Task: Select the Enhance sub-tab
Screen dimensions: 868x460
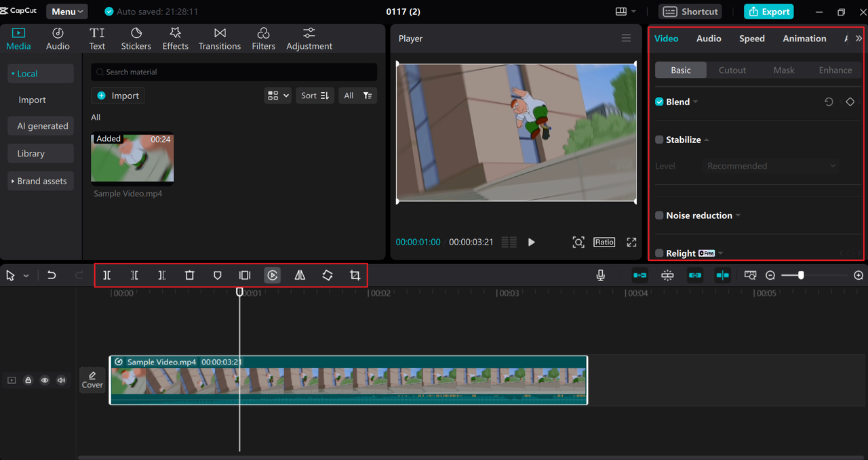Action: (835, 70)
